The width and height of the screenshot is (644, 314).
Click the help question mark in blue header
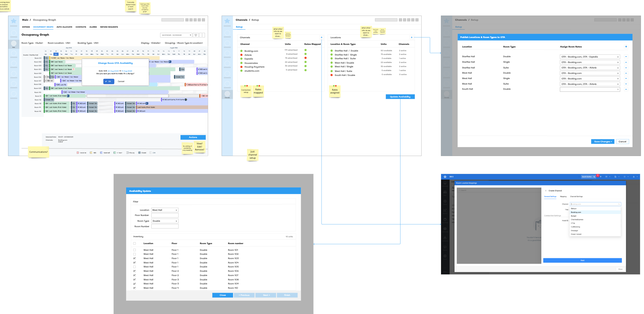pyautogui.click(x=601, y=177)
